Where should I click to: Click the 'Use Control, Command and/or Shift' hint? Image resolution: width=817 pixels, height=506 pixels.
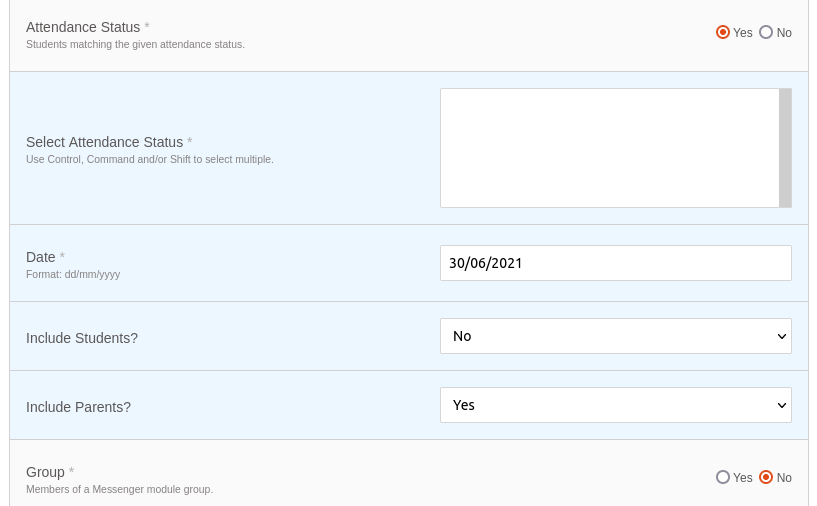tap(150, 159)
